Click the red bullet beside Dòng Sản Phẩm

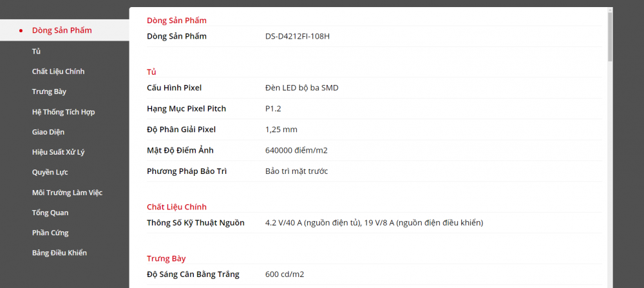[x=22, y=30]
